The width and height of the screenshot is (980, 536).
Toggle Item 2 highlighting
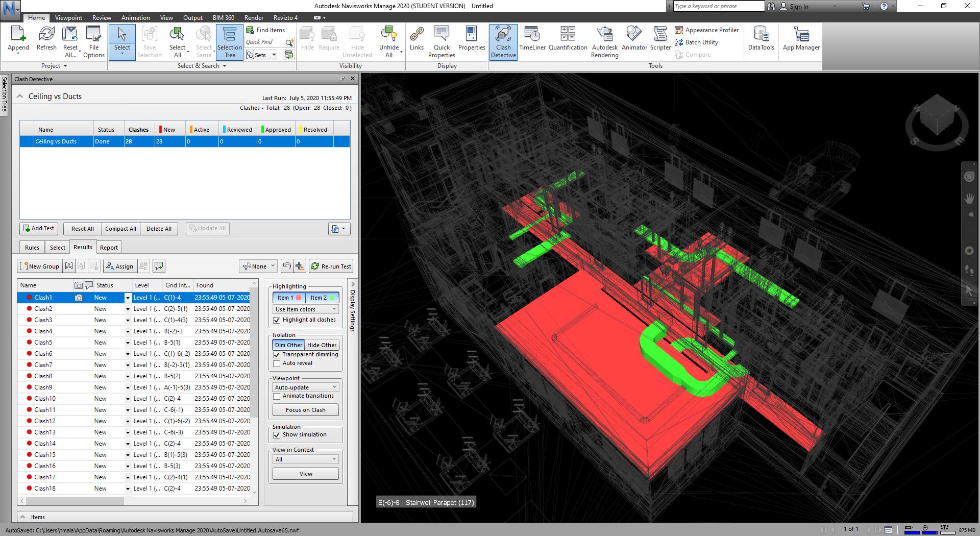tap(322, 298)
